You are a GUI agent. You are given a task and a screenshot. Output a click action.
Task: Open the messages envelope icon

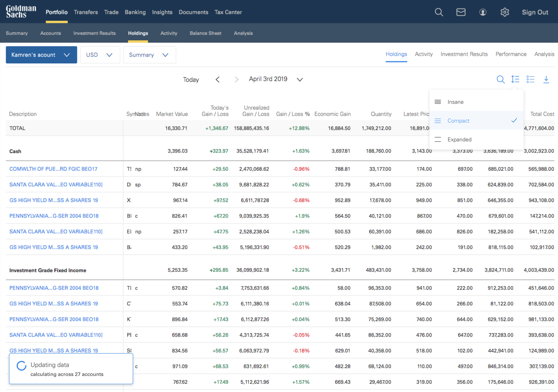461,12
